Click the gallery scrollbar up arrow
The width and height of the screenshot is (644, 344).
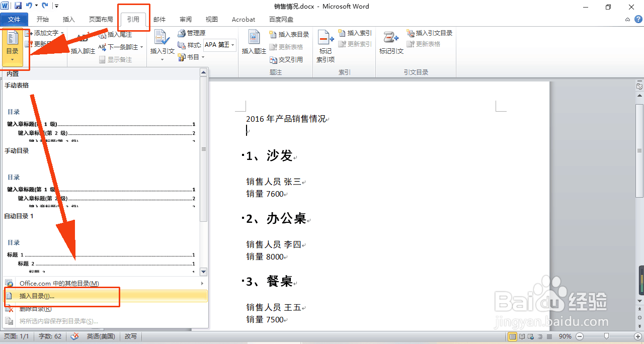pyautogui.click(x=204, y=72)
